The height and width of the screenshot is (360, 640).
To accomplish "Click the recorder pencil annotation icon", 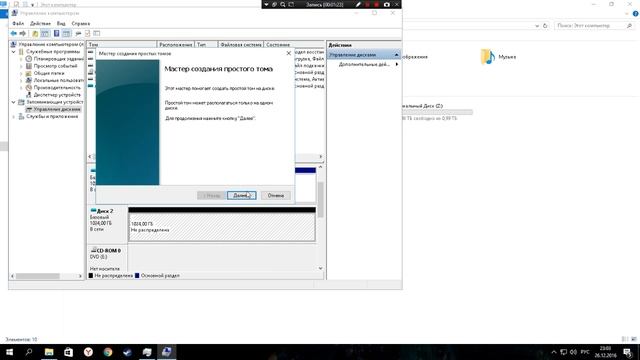I will coord(358,4).
